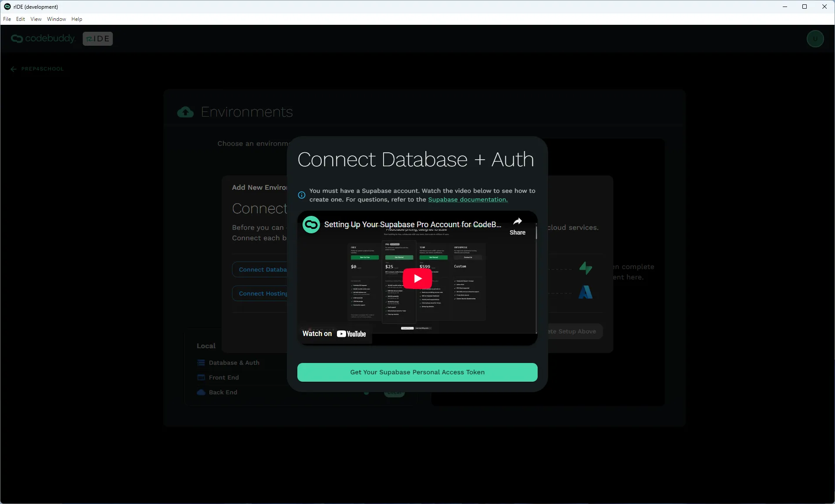Click the Back End cloud icon
Image resolution: width=835 pixels, height=504 pixels.
tap(201, 392)
